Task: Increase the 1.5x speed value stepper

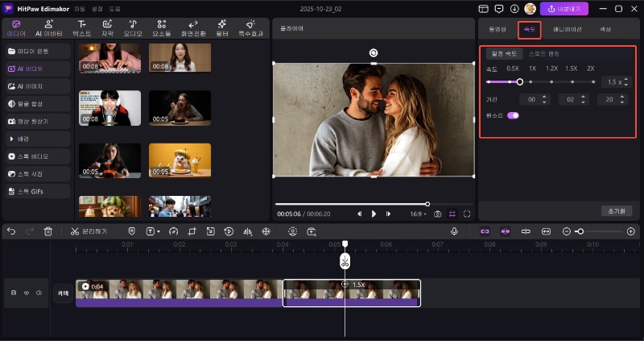Action: coord(627,79)
